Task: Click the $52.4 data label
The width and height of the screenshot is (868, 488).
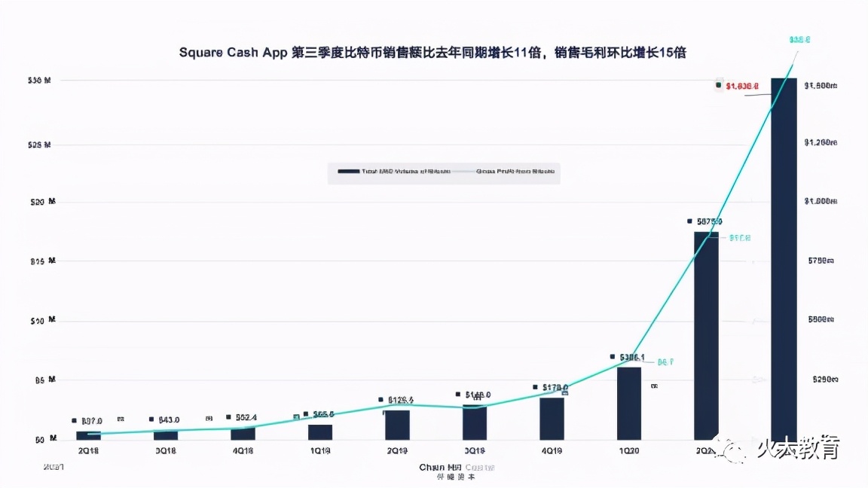Action: [x=246, y=418]
